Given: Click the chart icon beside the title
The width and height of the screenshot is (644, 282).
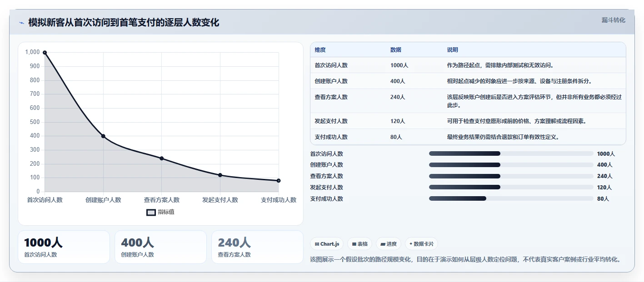Looking at the screenshot, I should pyautogui.click(x=21, y=23).
